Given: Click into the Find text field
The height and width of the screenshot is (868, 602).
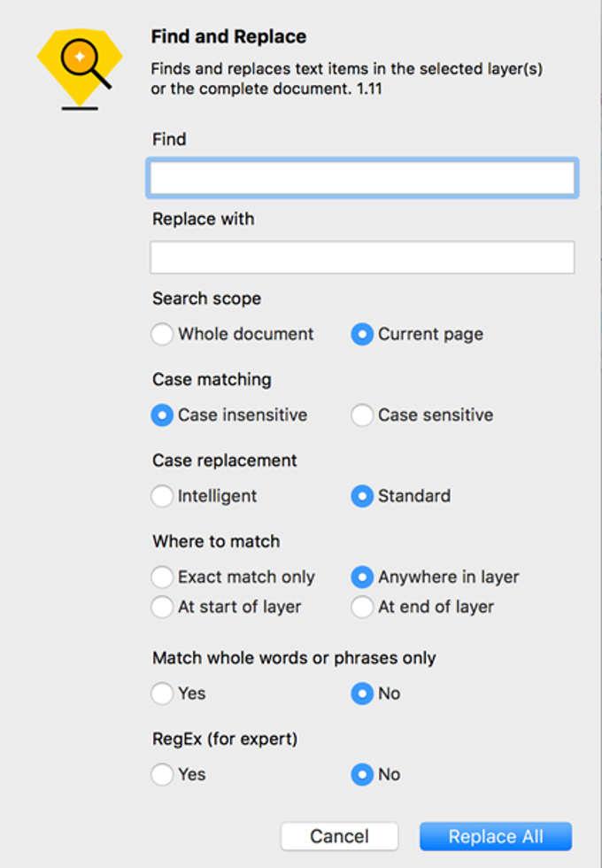Looking at the screenshot, I should tap(362, 178).
